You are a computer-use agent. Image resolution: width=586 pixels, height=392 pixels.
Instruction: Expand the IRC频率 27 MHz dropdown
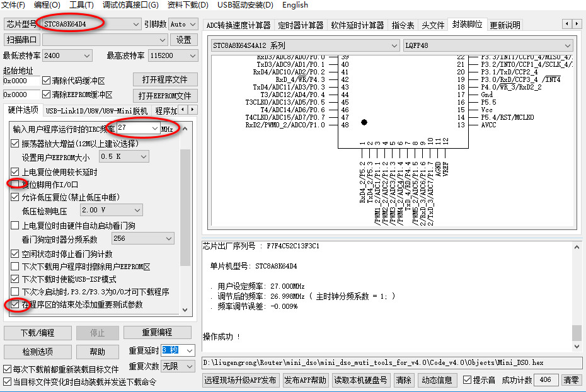click(155, 128)
